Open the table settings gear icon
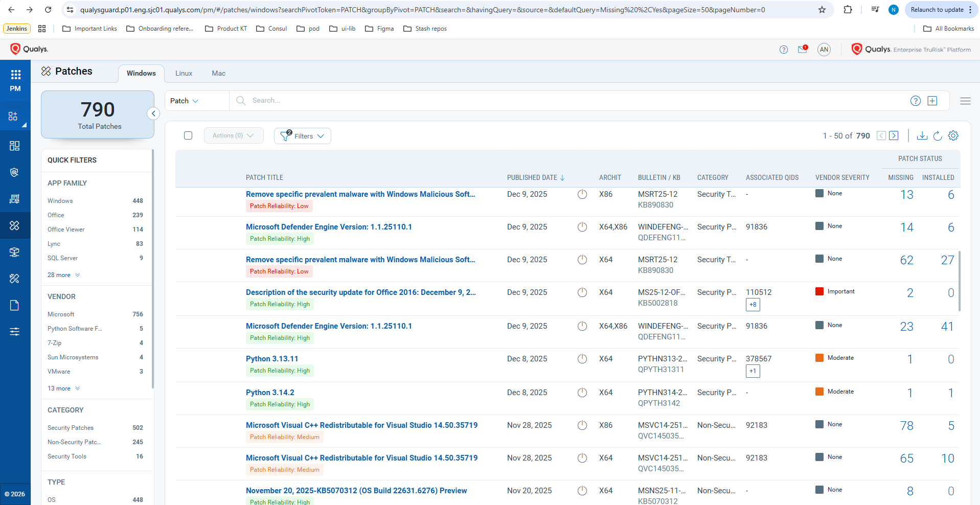The image size is (980, 505). point(953,135)
